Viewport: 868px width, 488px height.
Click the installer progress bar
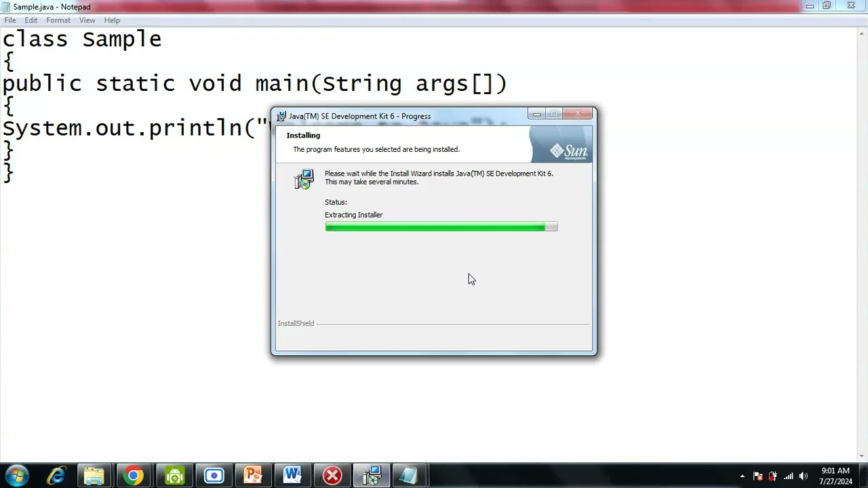(x=441, y=227)
